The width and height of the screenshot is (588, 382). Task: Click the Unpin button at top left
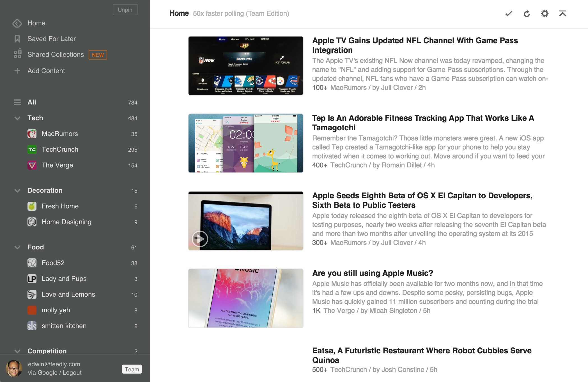pyautogui.click(x=126, y=9)
